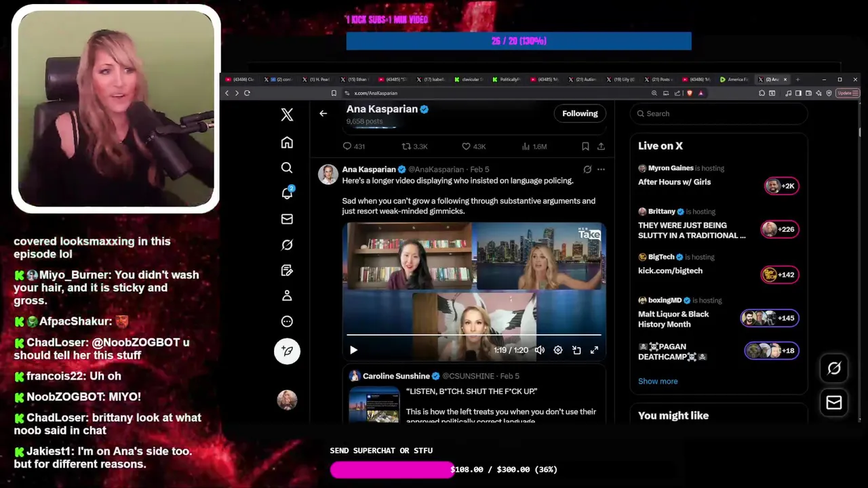Click the X Search input field
868x488 pixels.
coord(719,113)
